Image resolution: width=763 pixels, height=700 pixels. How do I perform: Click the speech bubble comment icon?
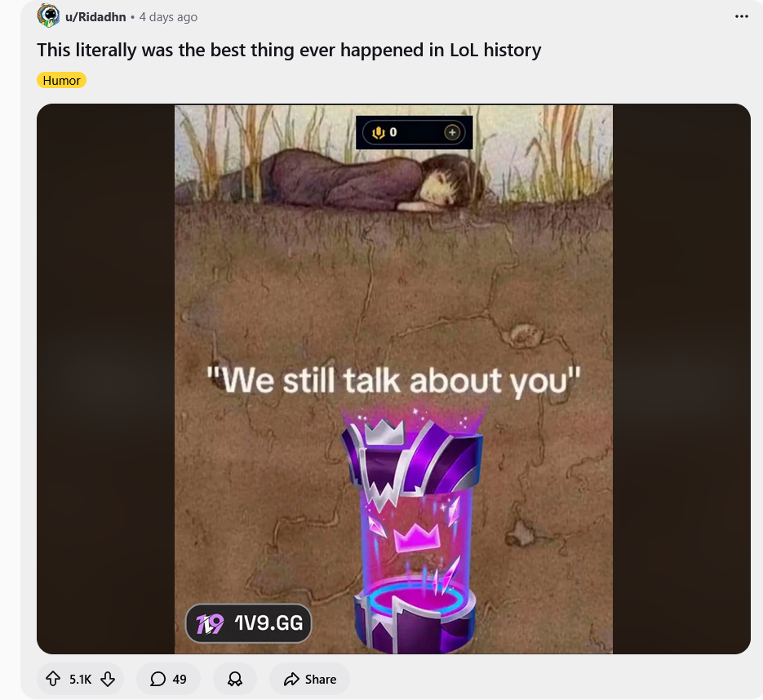[x=157, y=679]
